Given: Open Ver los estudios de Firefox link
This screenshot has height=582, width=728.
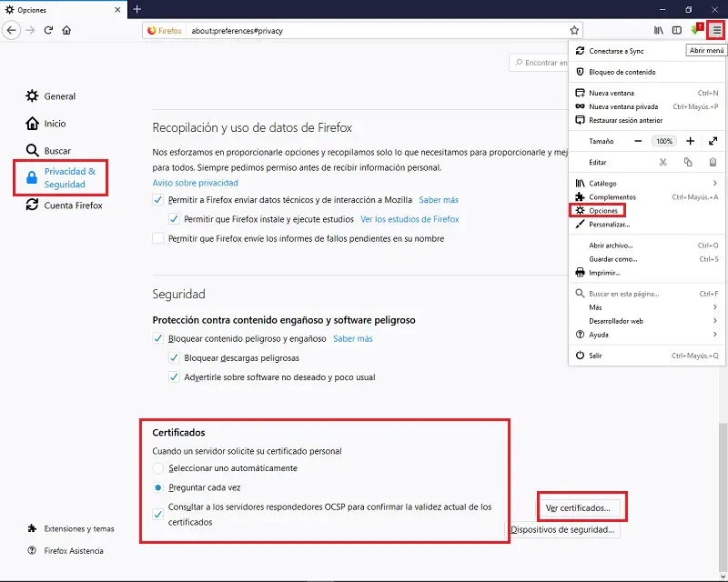Looking at the screenshot, I should [409, 219].
